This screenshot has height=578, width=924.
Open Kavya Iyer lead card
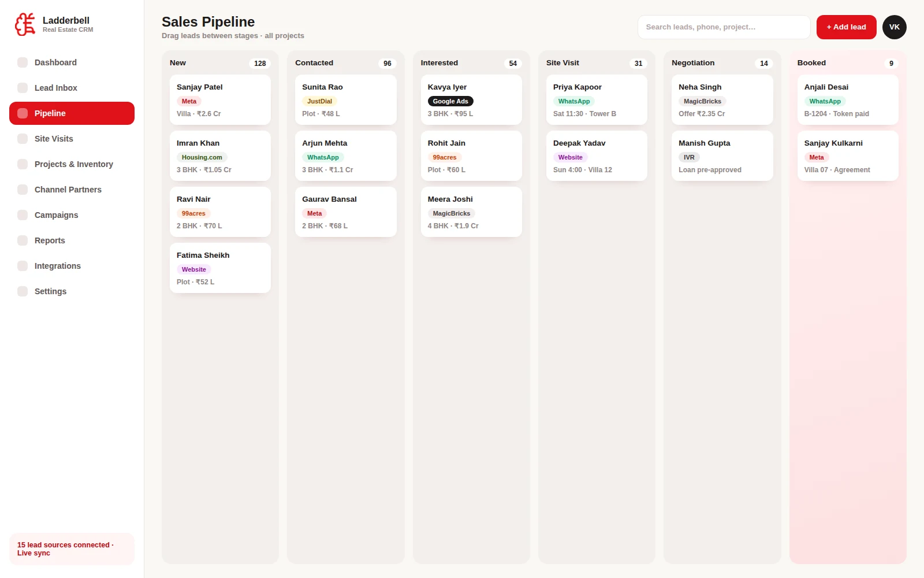pyautogui.click(x=471, y=99)
